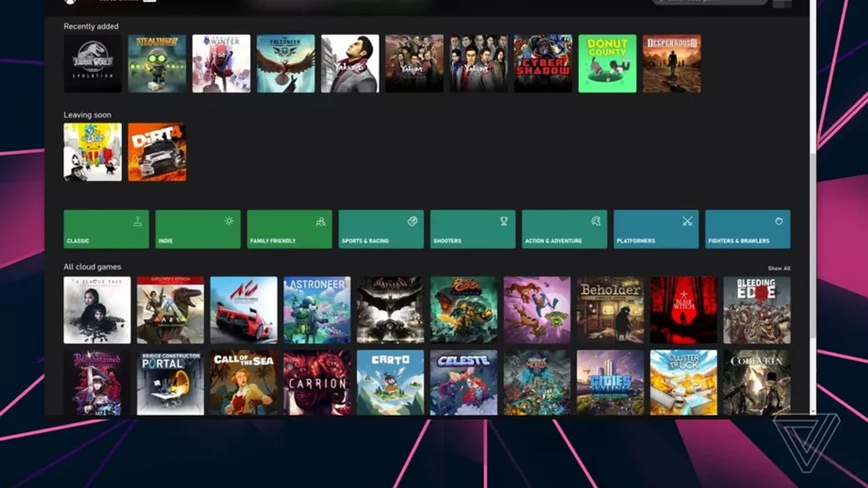Select the DiRT 4 tile under Leaving soon
The width and height of the screenshot is (868, 488).
click(x=157, y=152)
